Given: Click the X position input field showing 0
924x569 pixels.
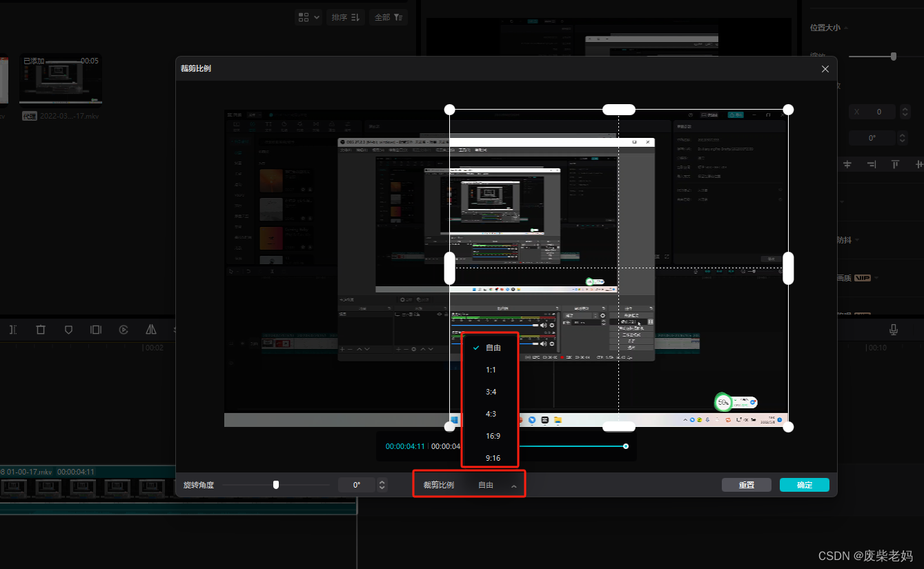Looking at the screenshot, I should (x=872, y=111).
